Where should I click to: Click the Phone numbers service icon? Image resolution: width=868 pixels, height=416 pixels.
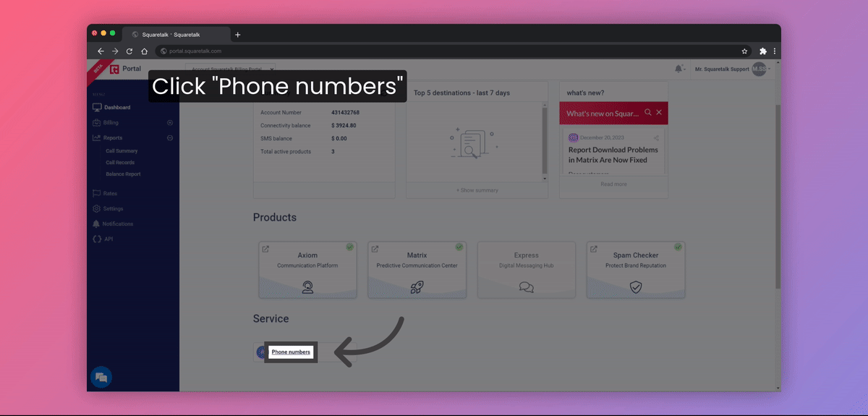tap(262, 352)
